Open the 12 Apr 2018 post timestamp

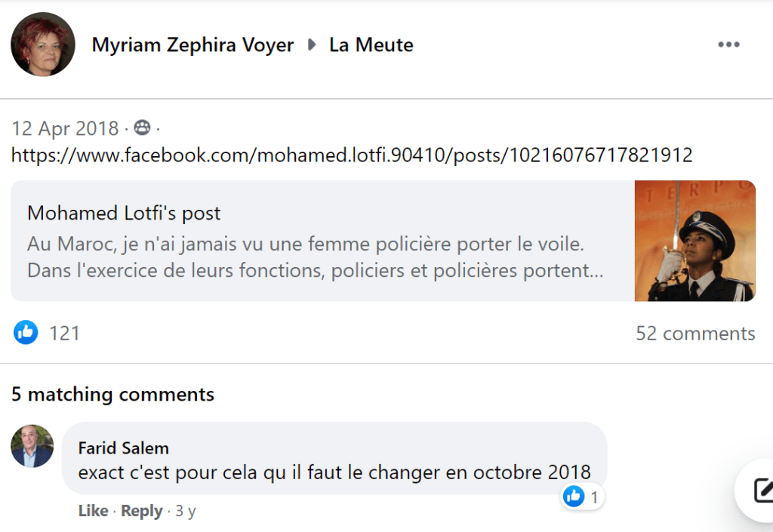(65, 128)
